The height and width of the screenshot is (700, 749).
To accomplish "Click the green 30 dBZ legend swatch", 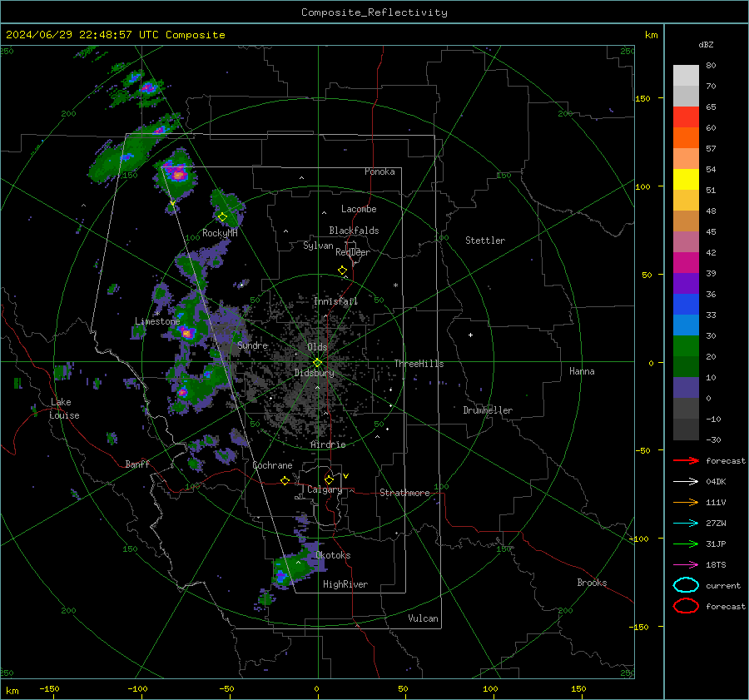I will pyautogui.click(x=686, y=345).
